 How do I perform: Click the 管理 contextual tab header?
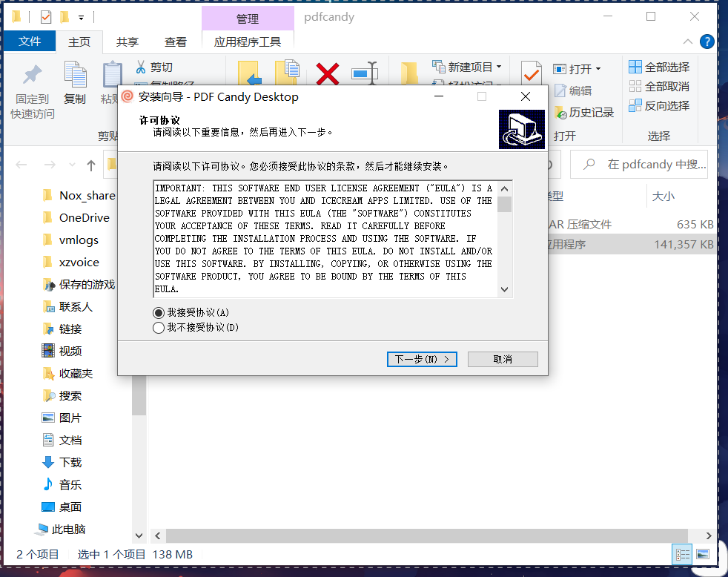(x=248, y=19)
